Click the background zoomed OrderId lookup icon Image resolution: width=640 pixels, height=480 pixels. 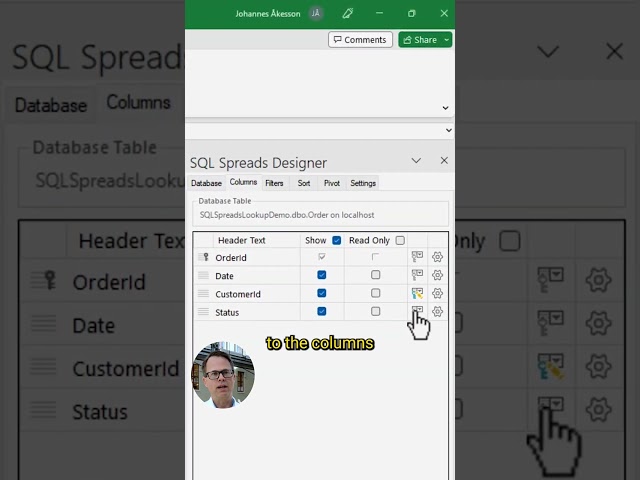(x=551, y=280)
